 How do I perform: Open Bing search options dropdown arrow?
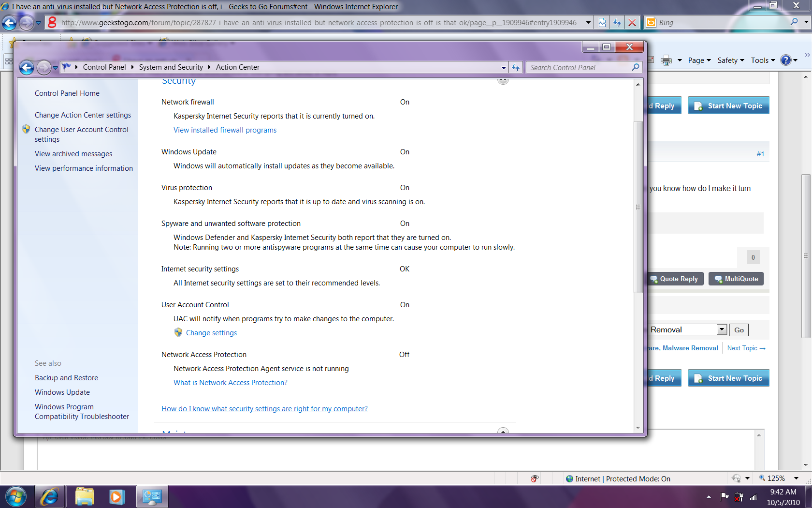click(x=806, y=22)
